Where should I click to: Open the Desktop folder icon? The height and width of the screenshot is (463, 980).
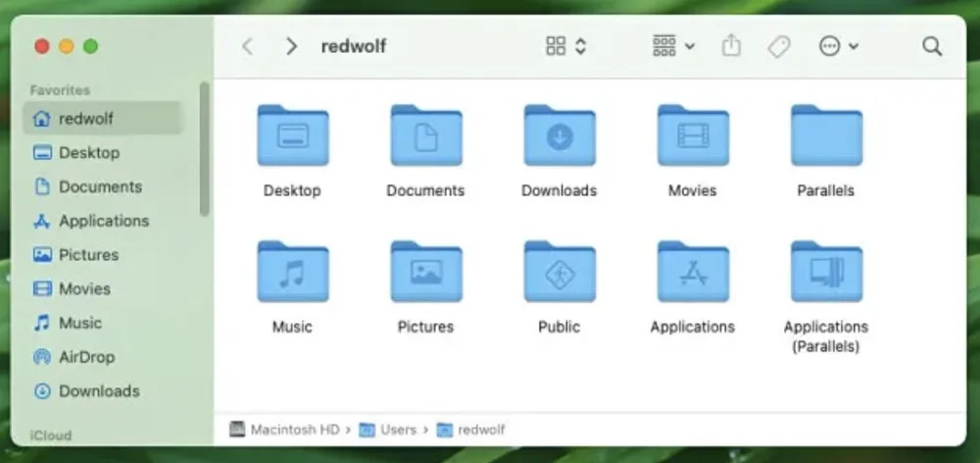[292, 135]
